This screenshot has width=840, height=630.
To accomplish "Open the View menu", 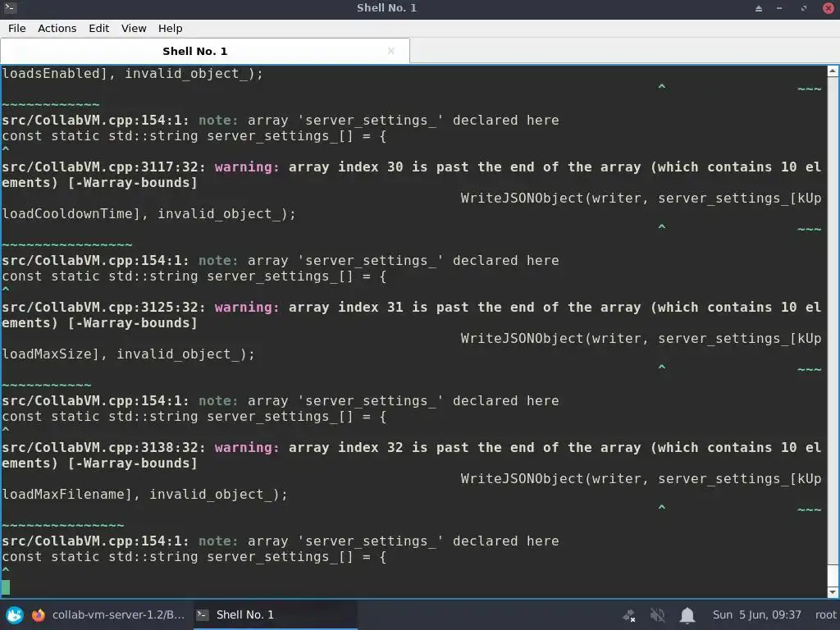I will (x=134, y=29).
